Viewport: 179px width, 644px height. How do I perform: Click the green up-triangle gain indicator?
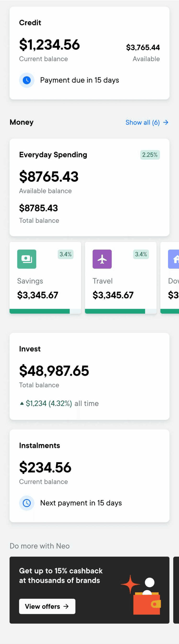pyautogui.click(x=22, y=403)
